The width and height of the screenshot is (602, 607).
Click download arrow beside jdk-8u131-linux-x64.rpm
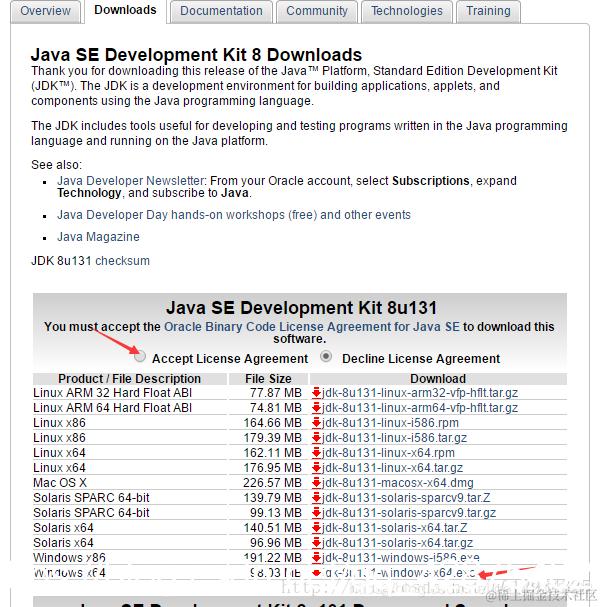316,453
